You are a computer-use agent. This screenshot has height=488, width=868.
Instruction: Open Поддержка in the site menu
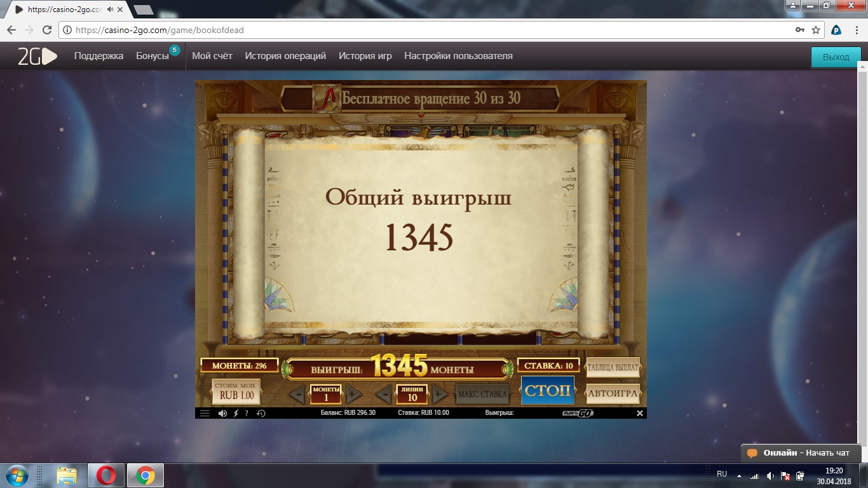(x=98, y=56)
